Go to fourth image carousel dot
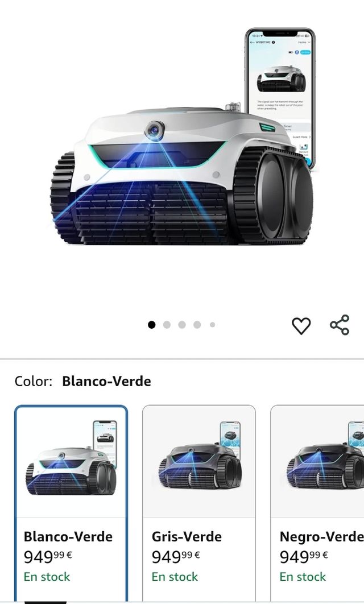Image resolution: width=364 pixels, height=604 pixels. pyautogui.click(x=197, y=325)
